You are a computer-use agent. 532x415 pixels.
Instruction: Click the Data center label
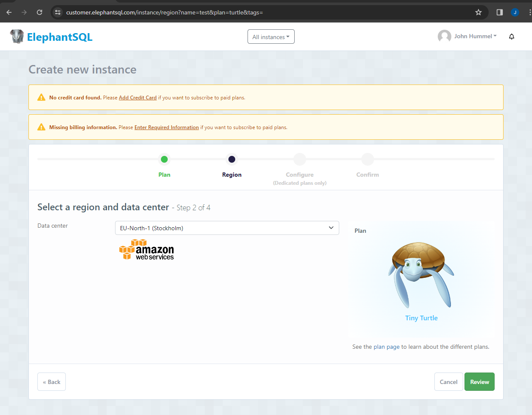click(53, 226)
